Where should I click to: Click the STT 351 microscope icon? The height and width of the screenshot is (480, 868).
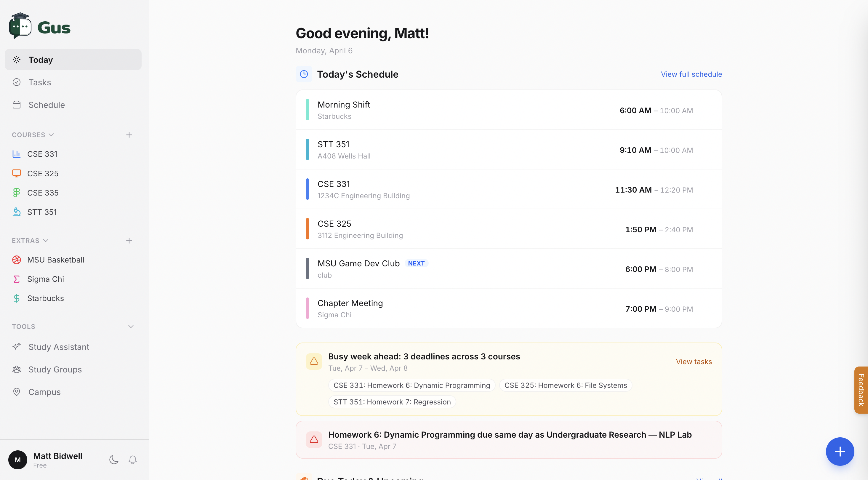[17, 212]
